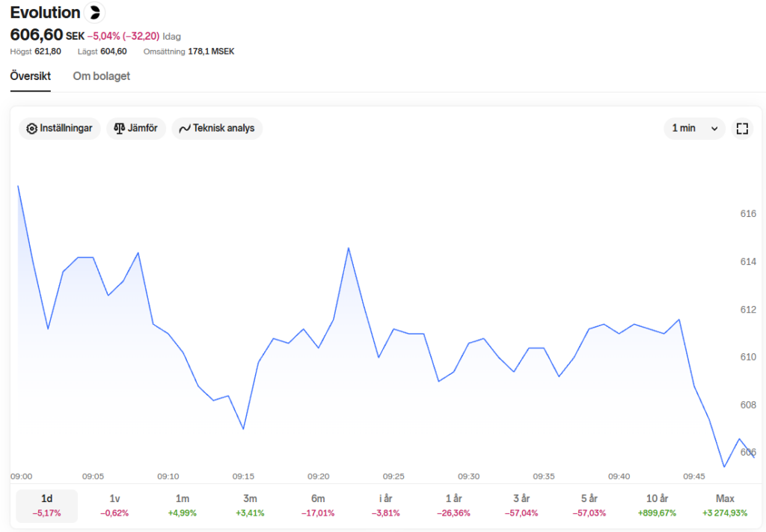Expand chart to fullscreen

click(x=742, y=129)
